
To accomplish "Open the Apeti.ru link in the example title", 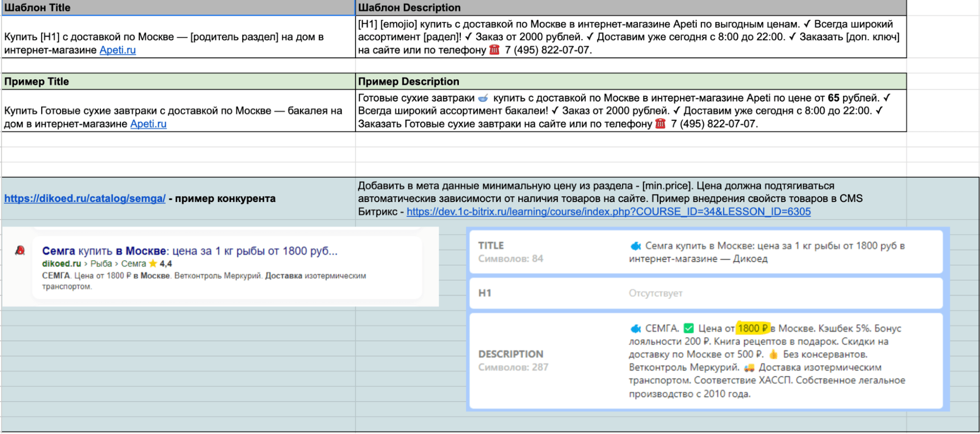I will tap(148, 124).
